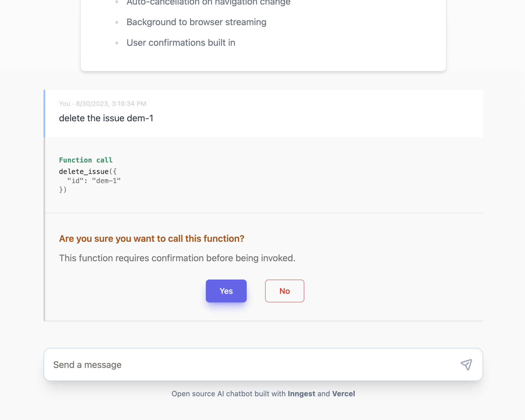Click the blue accent bar beside the message
The height and width of the screenshot is (420, 525).
(x=45, y=113)
